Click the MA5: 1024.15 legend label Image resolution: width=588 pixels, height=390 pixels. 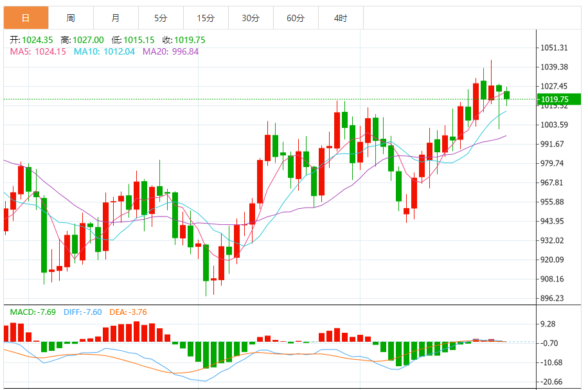[x=38, y=52]
